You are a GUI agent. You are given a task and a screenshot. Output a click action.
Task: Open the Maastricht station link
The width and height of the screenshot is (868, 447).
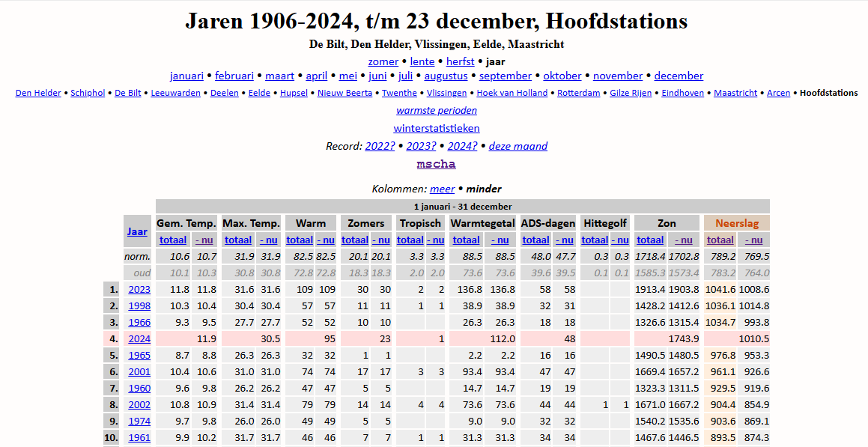(735, 93)
